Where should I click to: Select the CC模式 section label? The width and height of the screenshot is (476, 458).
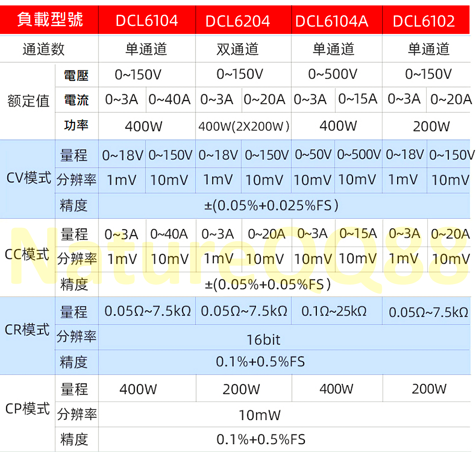pyautogui.click(x=27, y=254)
